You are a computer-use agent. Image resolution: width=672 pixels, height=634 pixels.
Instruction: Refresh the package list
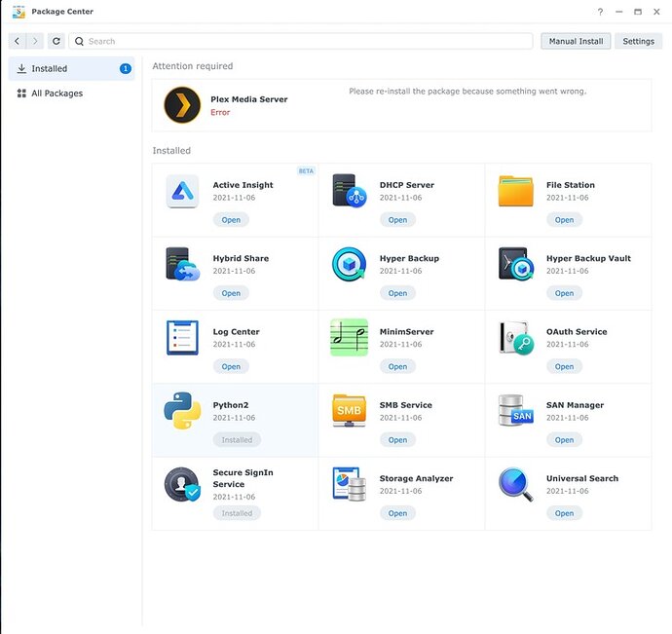click(56, 41)
